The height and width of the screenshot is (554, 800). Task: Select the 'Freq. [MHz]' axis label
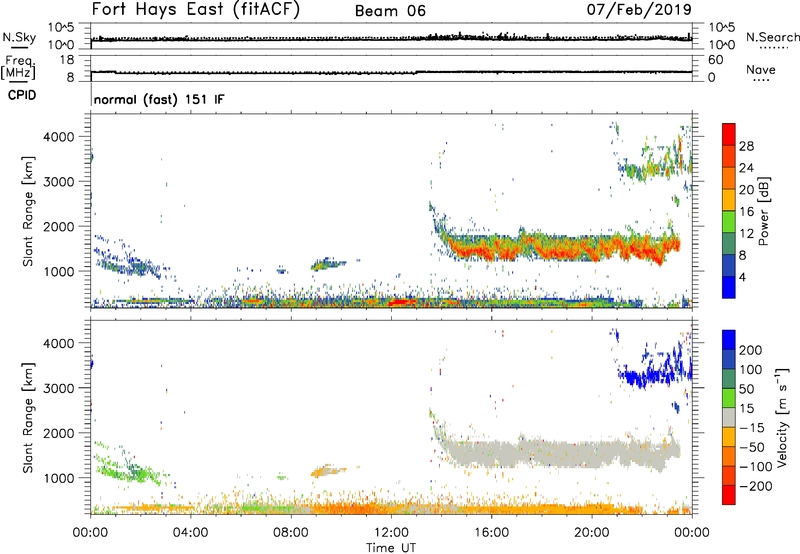(x=18, y=68)
